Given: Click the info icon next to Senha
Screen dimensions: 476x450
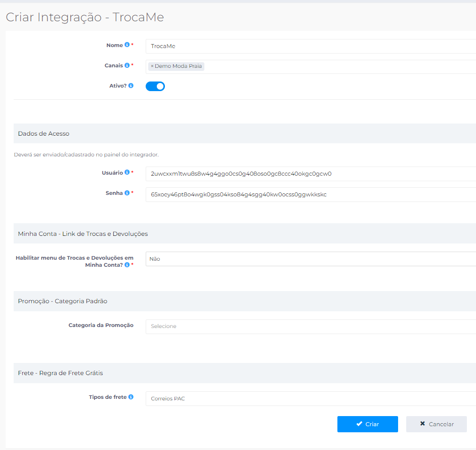Looking at the screenshot, I should click(x=127, y=193).
